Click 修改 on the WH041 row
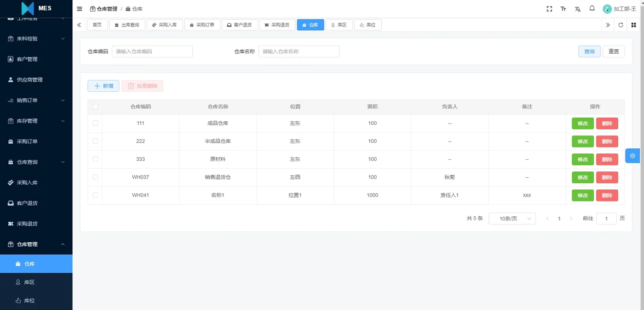Viewport: 644px width, 310px height. tap(582, 195)
